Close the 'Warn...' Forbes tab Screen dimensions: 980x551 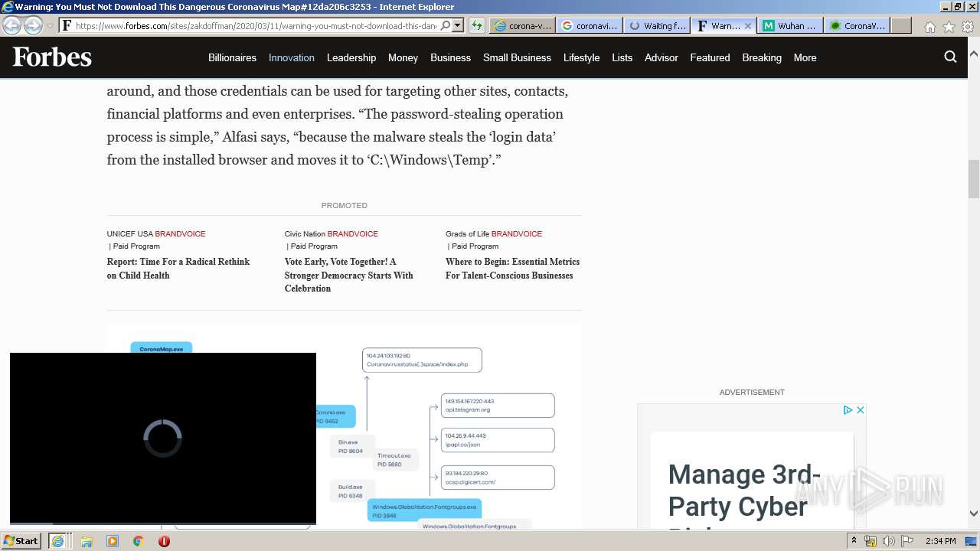tap(748, 25)
